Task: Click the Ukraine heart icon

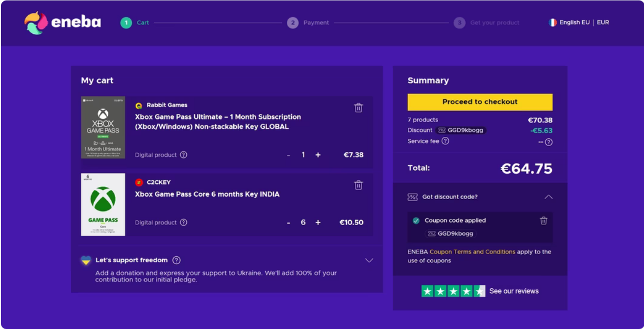Action: click(x=86, y=260)
